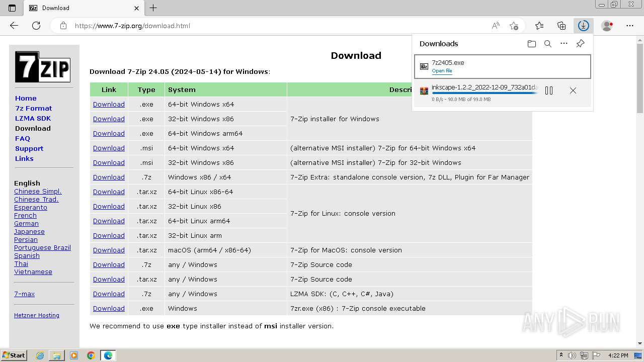
Task: Open Edge Settings and more menu
Action: click(630, 26)
